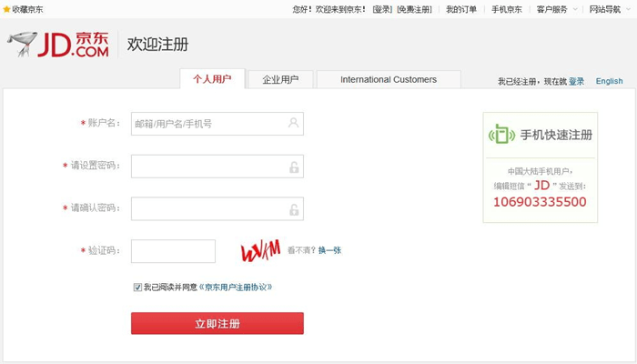Image resolution: width=637 pixels, height=364 pixels.
Task: Click the 账户名 input field
Action: 207,123
